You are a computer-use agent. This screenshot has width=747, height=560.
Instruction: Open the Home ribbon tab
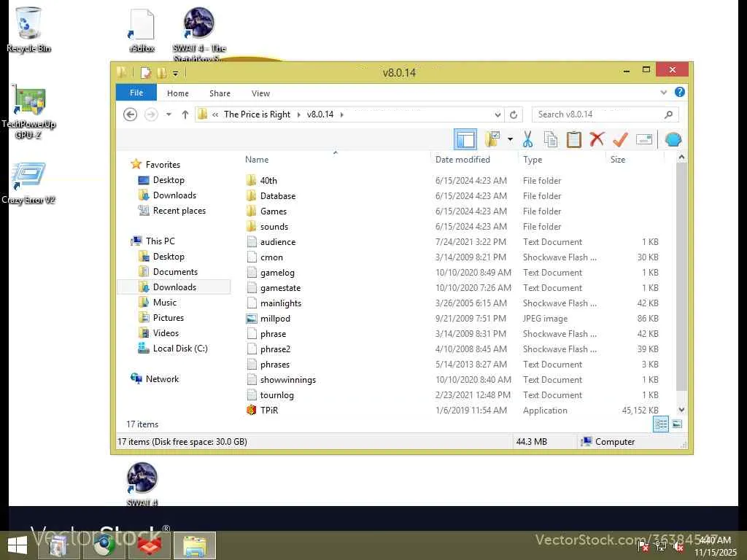pos(178,93)
